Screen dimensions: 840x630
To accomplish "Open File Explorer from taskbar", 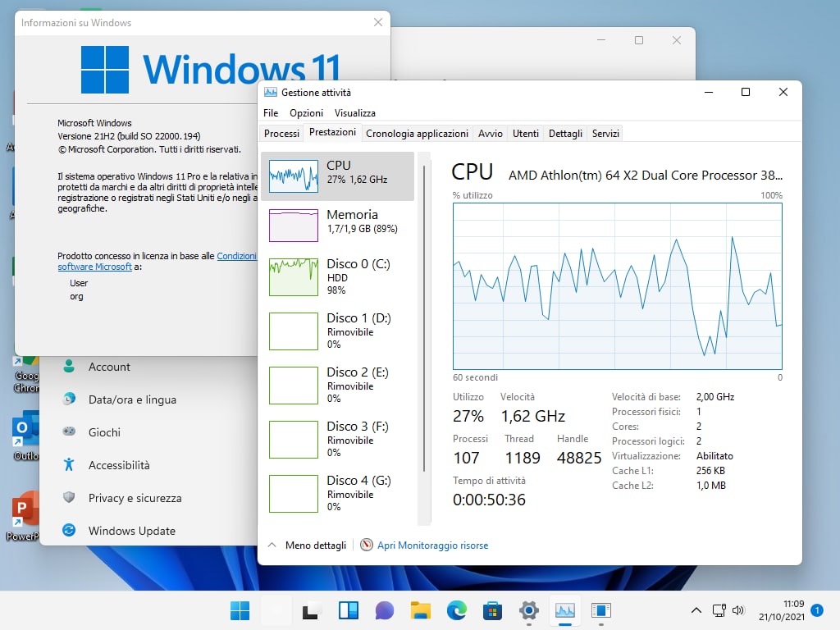I will tap(421, 610).
